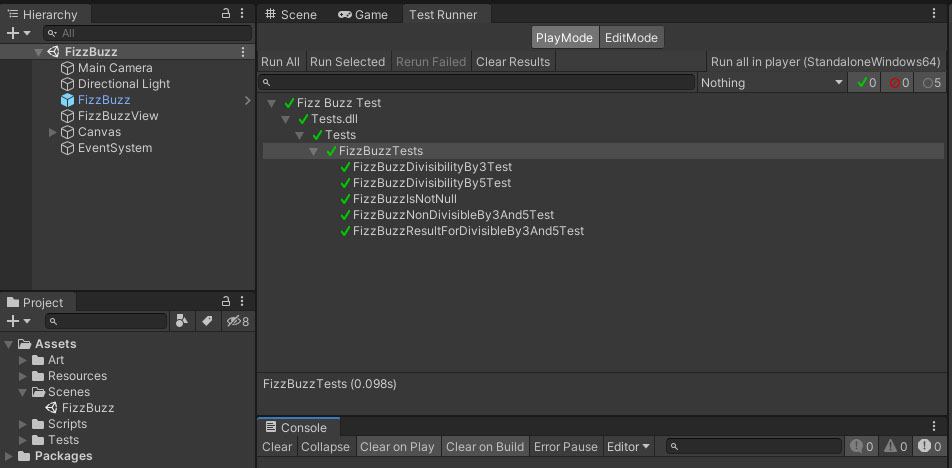Click the Run All button

280,61
